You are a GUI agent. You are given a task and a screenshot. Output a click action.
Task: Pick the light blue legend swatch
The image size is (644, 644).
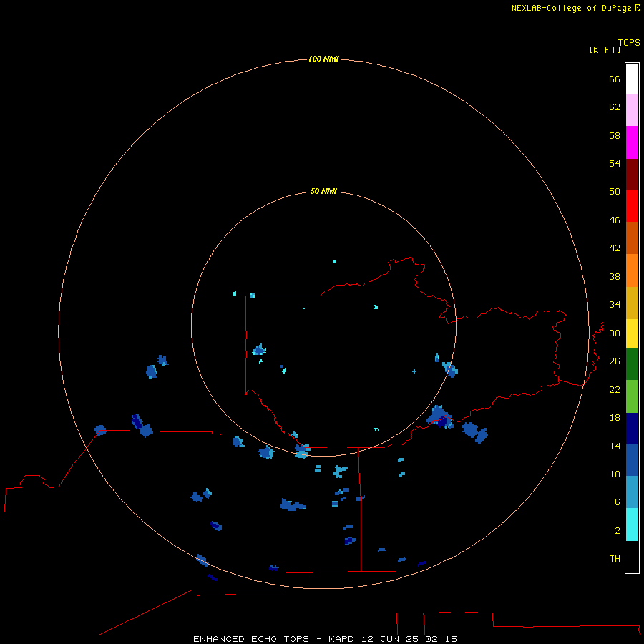(x=632, y=492)
